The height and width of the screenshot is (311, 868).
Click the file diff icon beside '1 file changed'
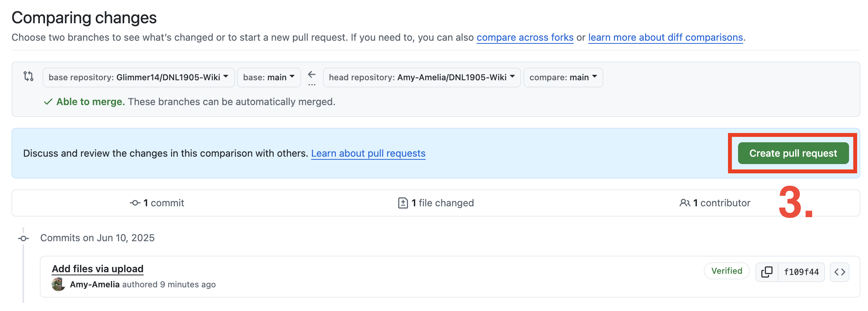pos(403,203)
